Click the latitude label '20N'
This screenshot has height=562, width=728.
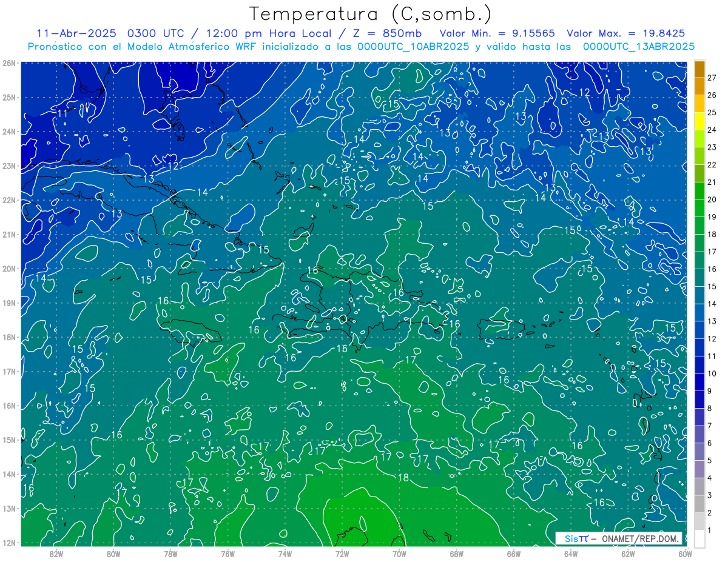tap(8, 269)
